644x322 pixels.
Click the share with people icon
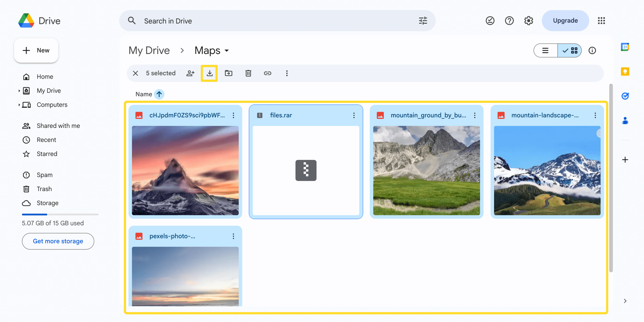point(190,73)
